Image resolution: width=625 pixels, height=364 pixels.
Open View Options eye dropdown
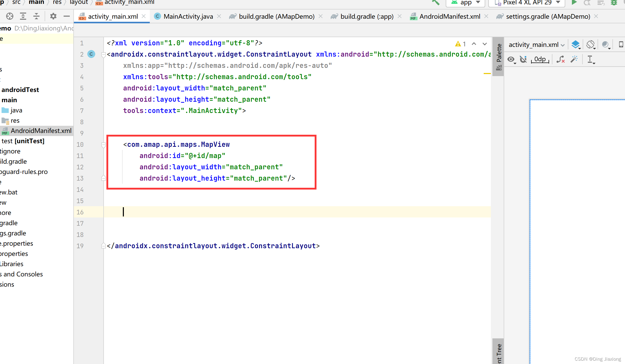[x=511, y=60]
